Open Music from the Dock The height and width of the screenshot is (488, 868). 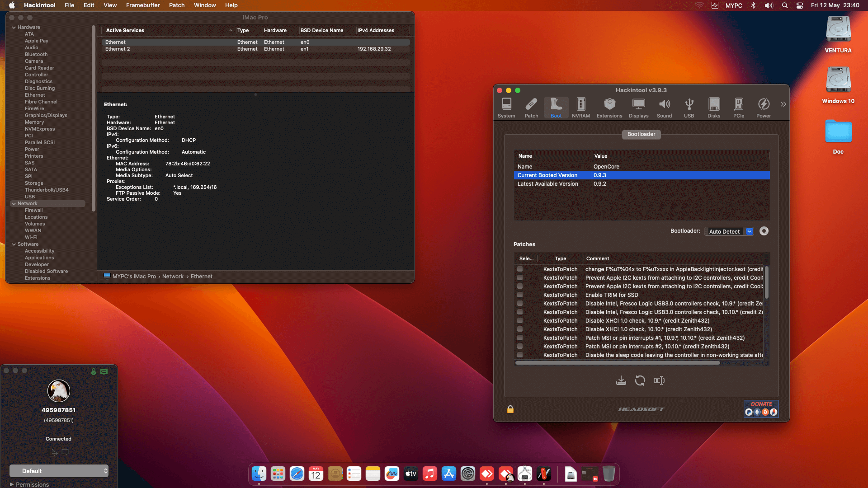tap(430, 474)
